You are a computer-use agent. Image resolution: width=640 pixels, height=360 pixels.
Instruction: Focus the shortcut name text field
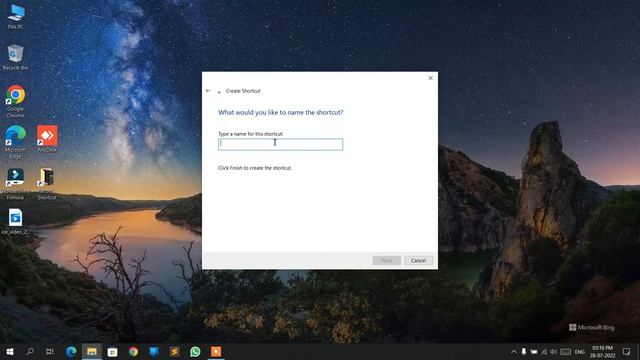[x=280, y=144]
